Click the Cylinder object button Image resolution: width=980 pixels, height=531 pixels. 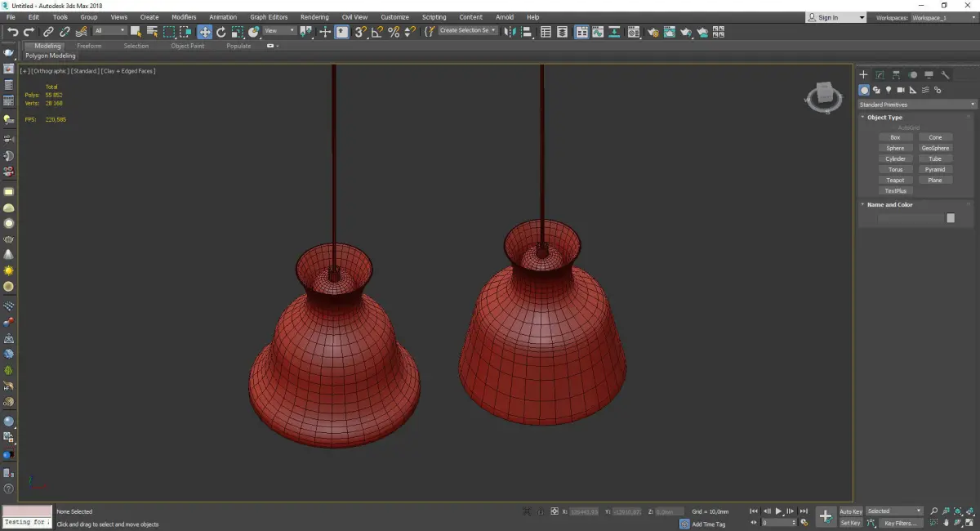[x=895, y=158]
